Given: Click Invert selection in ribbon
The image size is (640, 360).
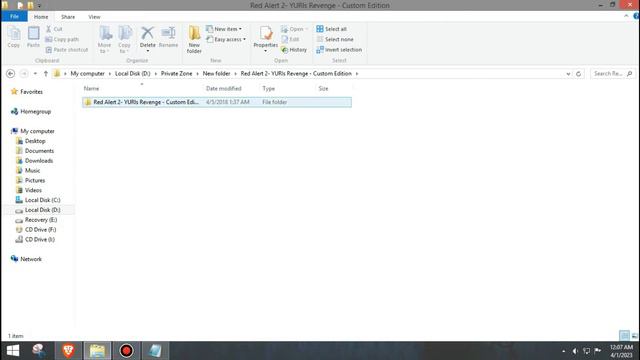Looking at the screenshot, I should point(339,50).
